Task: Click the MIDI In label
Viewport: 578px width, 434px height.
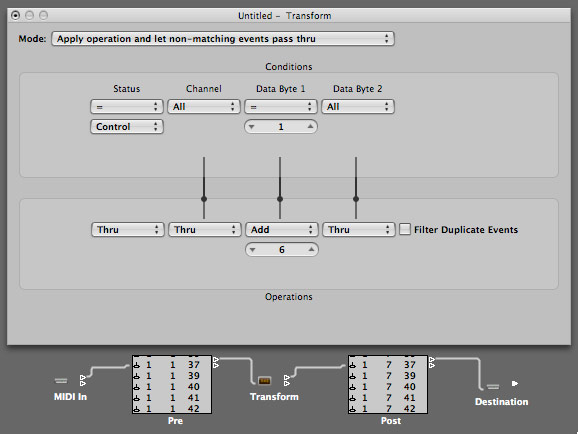Action: click(70, 397)
